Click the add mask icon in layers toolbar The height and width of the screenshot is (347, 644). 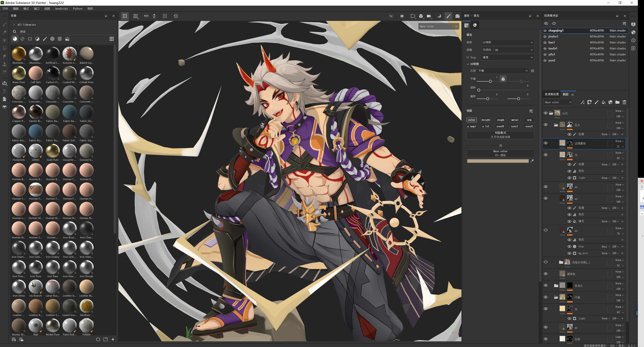(589, 102)
